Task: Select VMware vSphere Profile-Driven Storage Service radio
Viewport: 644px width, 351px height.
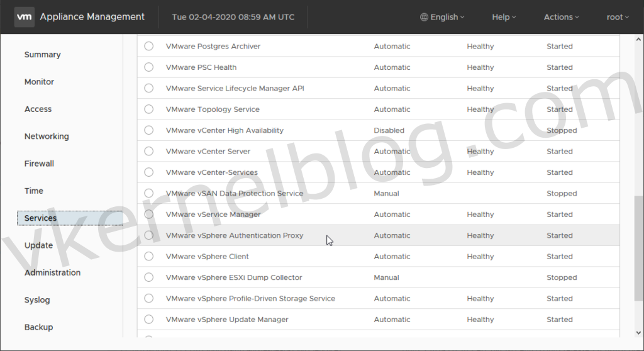Action: [148, 298]
